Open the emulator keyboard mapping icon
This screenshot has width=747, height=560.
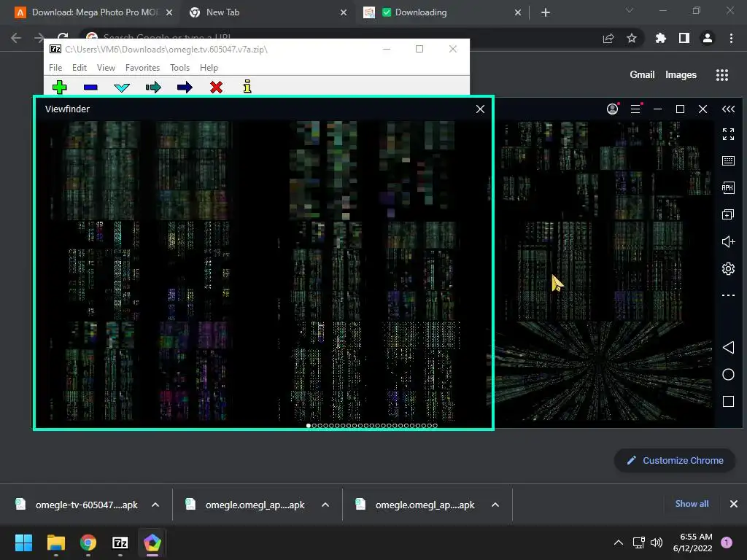(728, 161)
